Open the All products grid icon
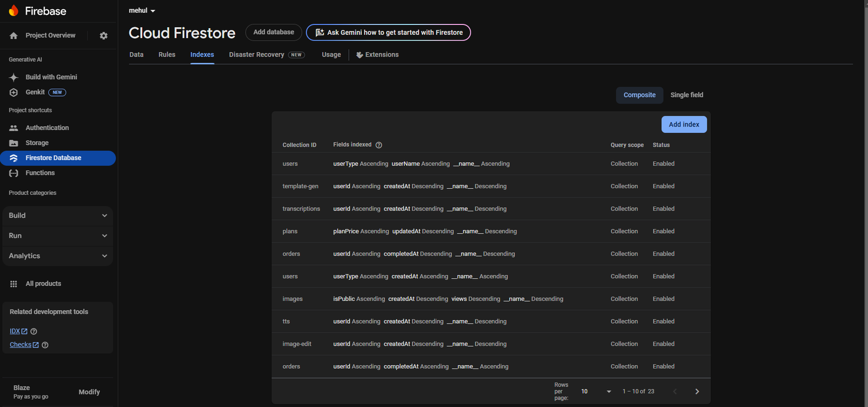The width and height of the screenshot is (868, 407). click(14, 284)
